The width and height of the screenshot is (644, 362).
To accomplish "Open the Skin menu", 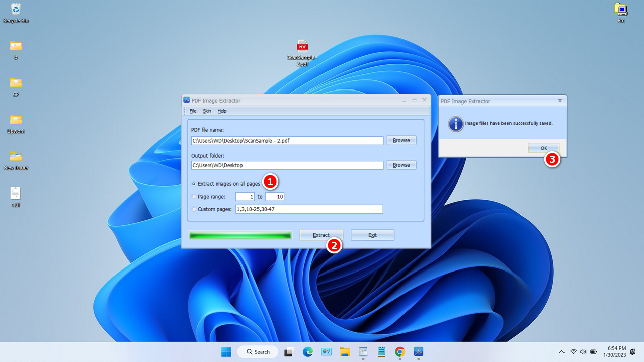I will (x=207, y=111).
